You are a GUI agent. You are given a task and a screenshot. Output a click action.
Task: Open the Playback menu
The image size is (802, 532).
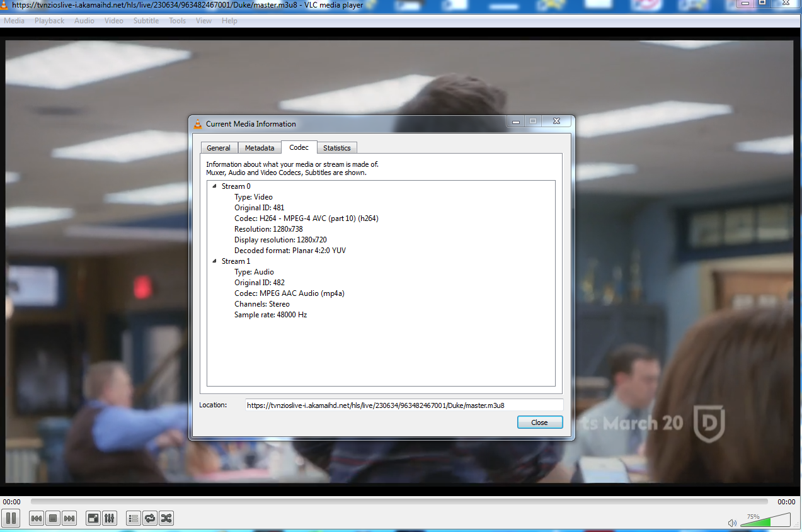(x=49, y=21)
